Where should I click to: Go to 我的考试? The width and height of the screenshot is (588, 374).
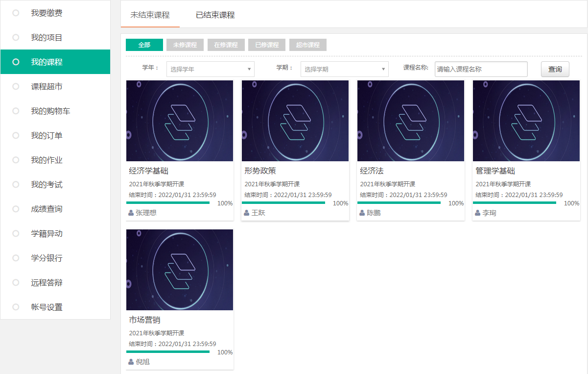tap(55, 184)
